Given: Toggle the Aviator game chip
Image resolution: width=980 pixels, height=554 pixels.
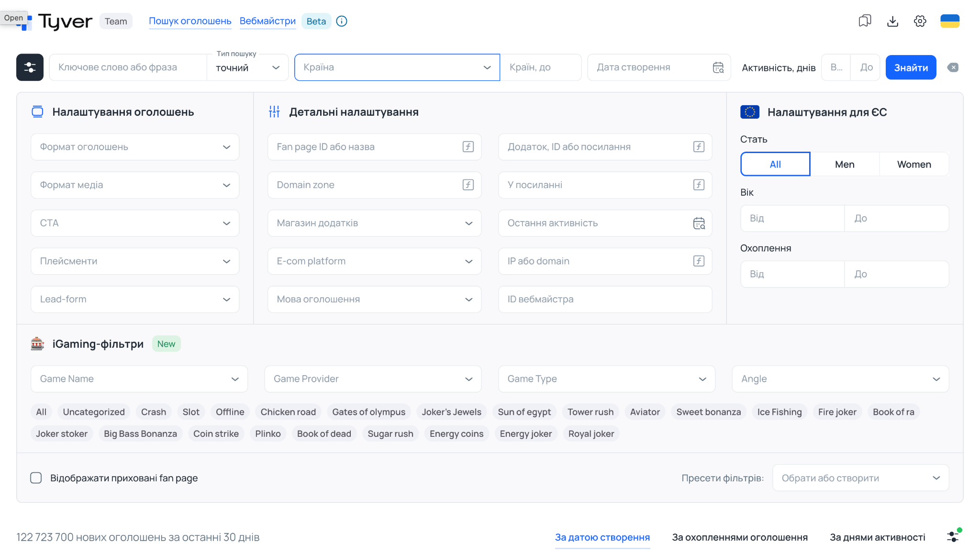Looking at the screenshot, I should pyautogui.click(x=645, y=412).
